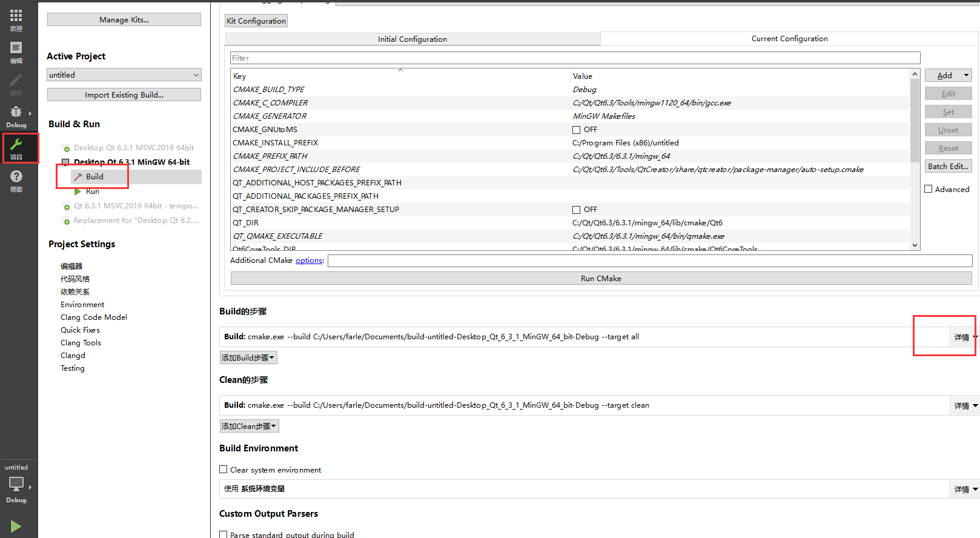Switch to the Initial Configuration tab
980x538 pixels.
coord(412,39)
